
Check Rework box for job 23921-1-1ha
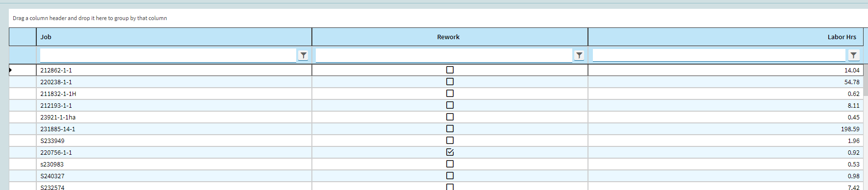[x=450, y=117]
